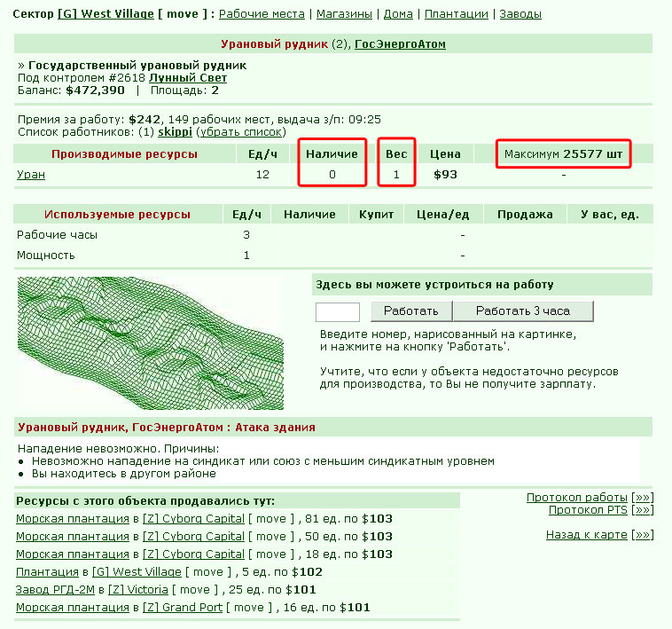Open Cyborg Capital link in the 18 ед. row

(193, 554)
